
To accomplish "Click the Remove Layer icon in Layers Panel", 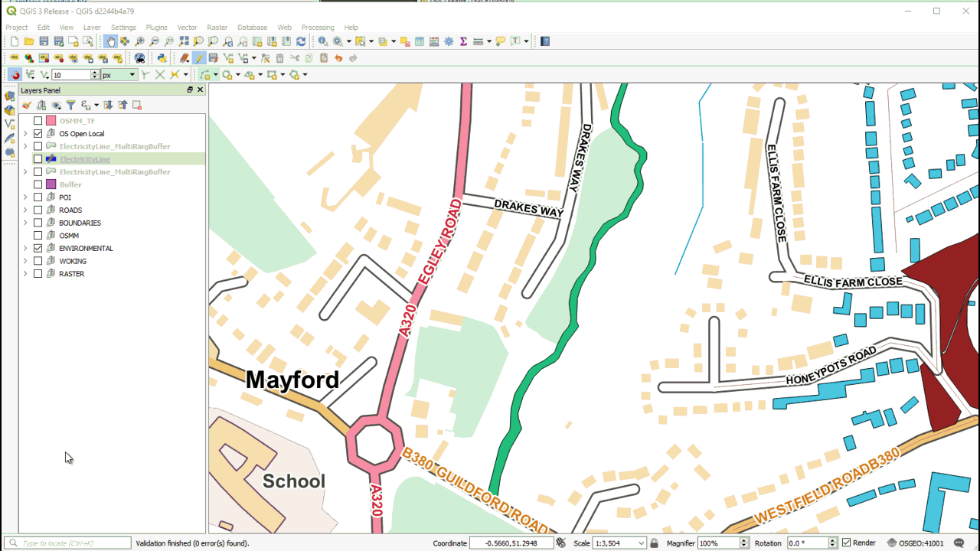I will pyautogui.click(x=137, y=105).
